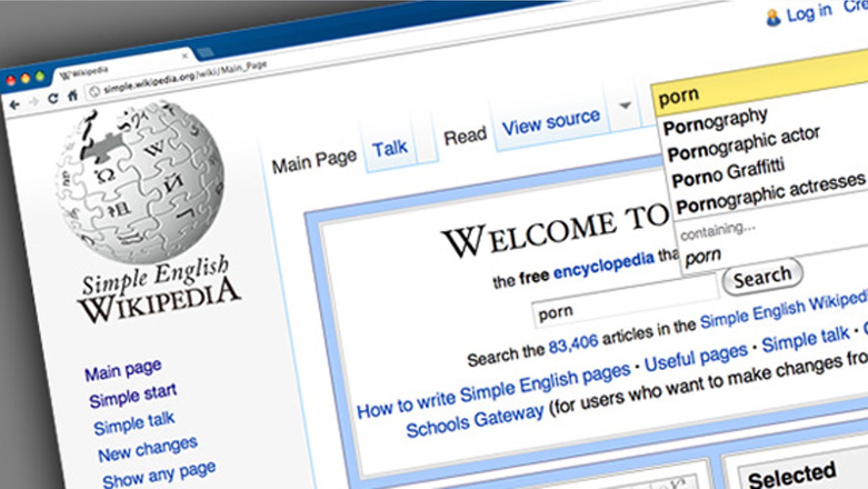This screenshot has width=868, height=489.
Task: Select the Main Page tab
Action: point(314,161)
